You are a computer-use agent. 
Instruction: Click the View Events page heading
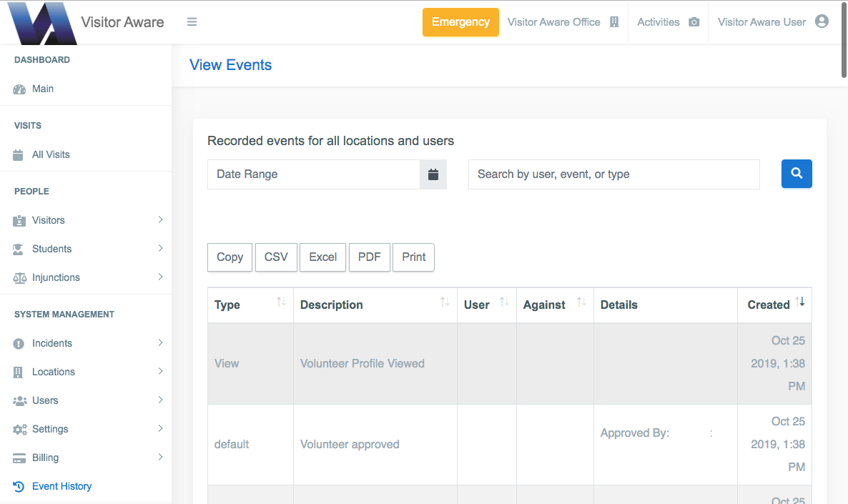(230, 65)
